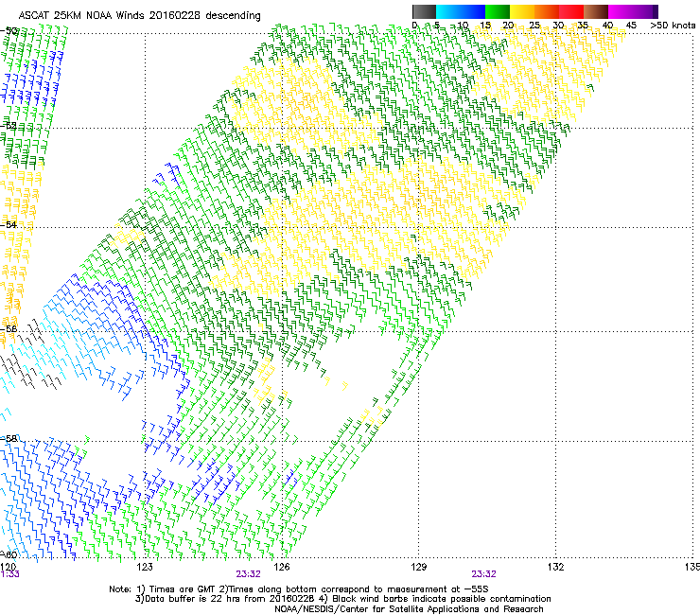Click the '23:32' time label between 123 and 126
The image size is (700, 615).
click(248, 574)
